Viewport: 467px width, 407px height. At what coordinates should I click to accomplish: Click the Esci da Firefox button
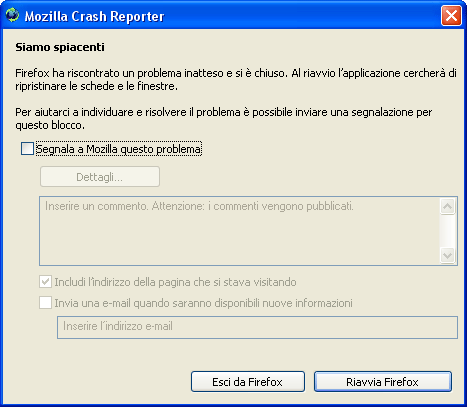[x=248, y=382]
